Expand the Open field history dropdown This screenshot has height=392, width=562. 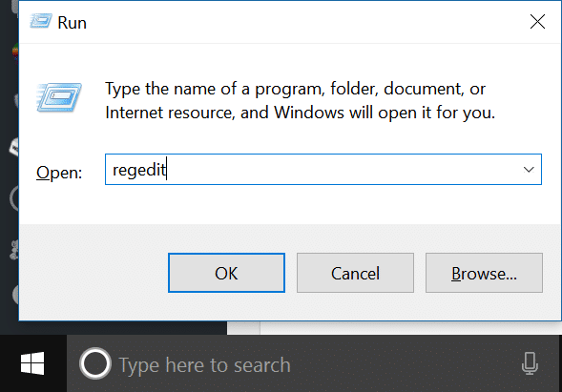pos(529,170)
